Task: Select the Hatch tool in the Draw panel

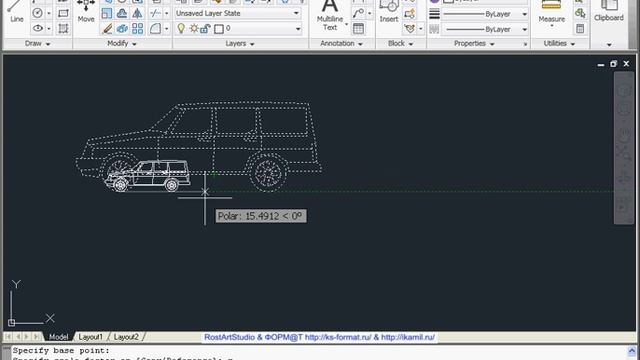Action: point(63,29)
